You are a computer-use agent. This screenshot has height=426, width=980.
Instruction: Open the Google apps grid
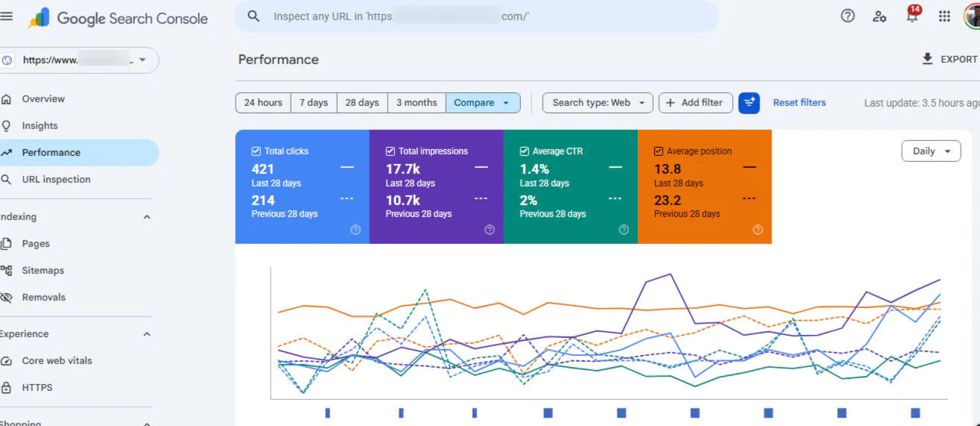(x=944, y=16)
